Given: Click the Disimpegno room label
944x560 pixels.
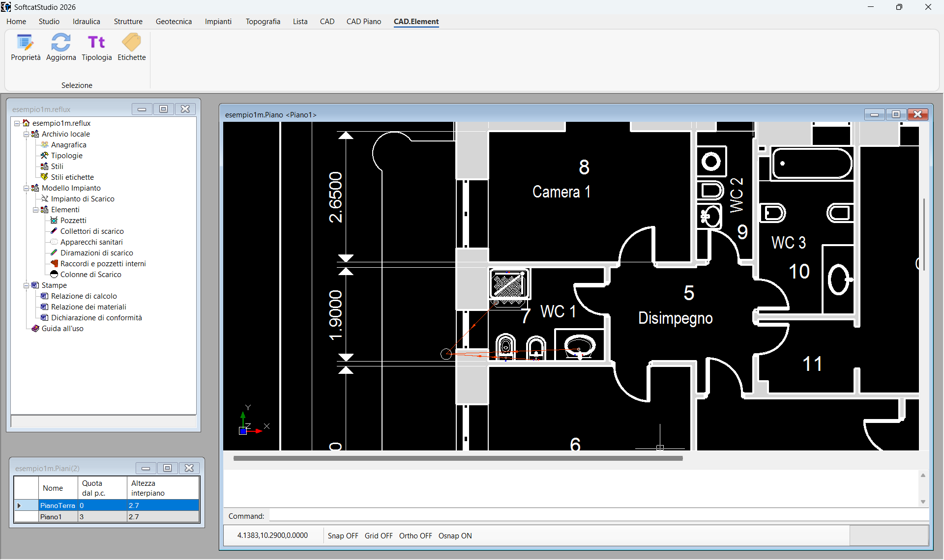Looking at the screenshot, I should [675, 318].
